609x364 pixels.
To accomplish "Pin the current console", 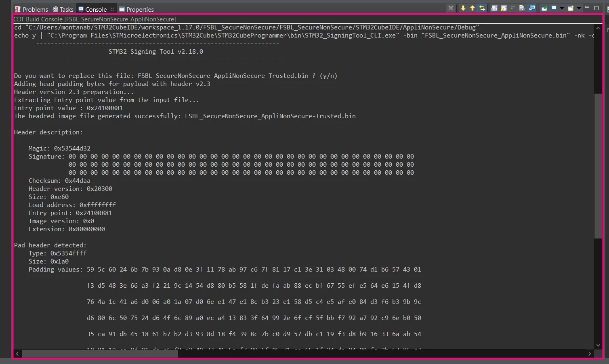I will point(544,8).
